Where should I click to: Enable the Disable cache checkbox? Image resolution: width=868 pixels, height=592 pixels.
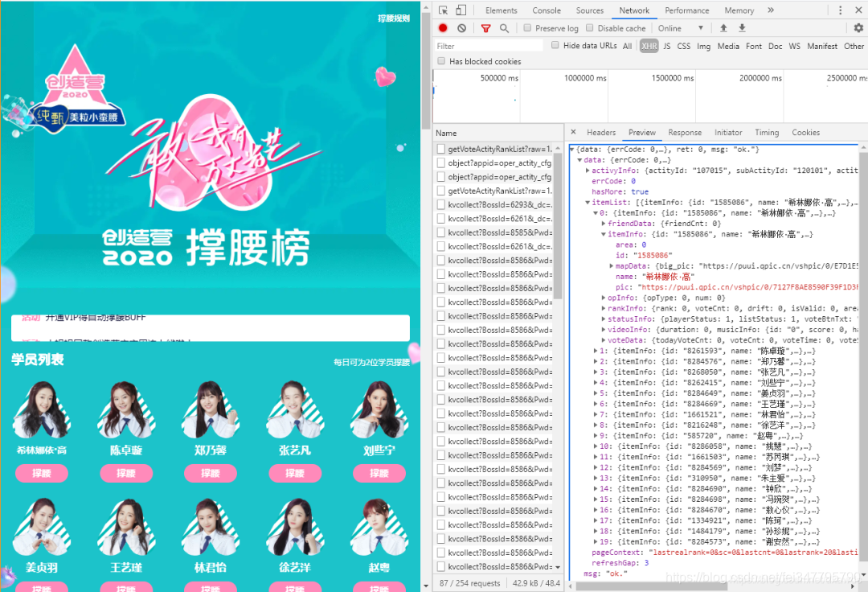(590, 27)
